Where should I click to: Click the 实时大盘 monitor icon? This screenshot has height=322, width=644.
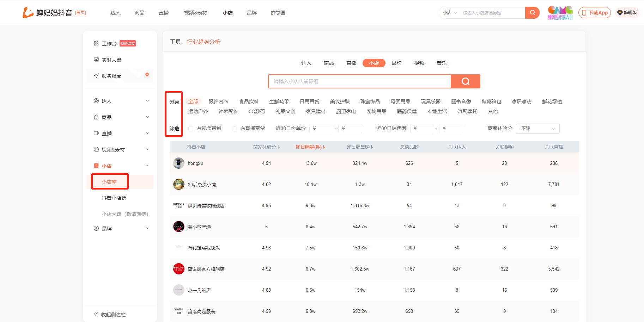click(96, 60)
